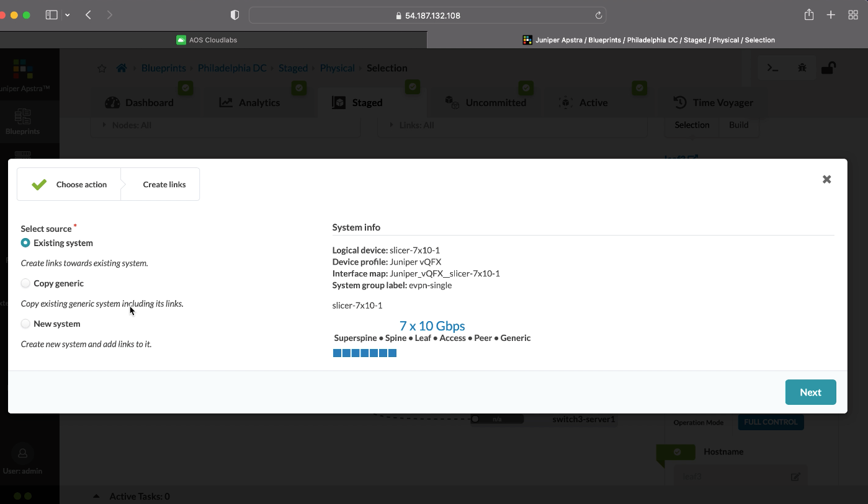Reload the page
The image size is (868, 504).
(x=598, y=15)
